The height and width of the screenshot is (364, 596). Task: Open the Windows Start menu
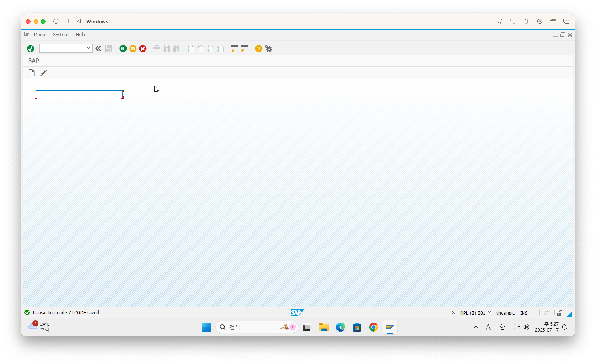click(206, 327)
